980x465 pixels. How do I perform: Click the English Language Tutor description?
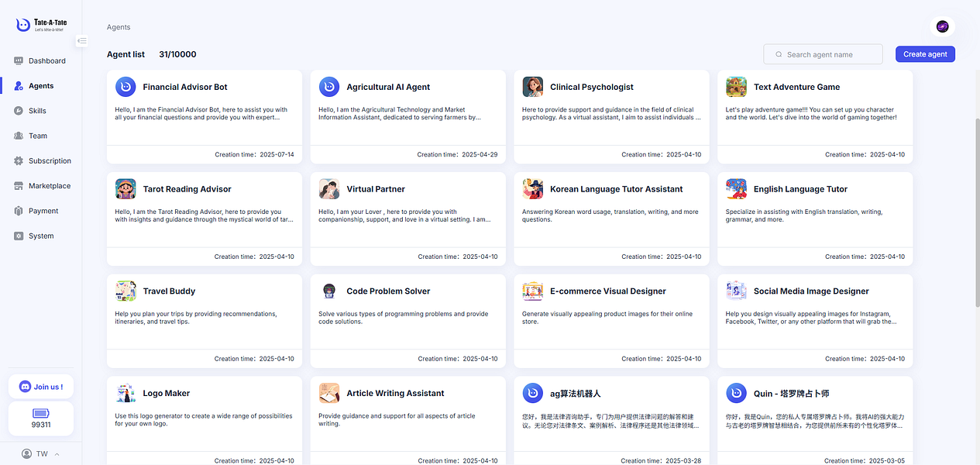pos(804,215)
